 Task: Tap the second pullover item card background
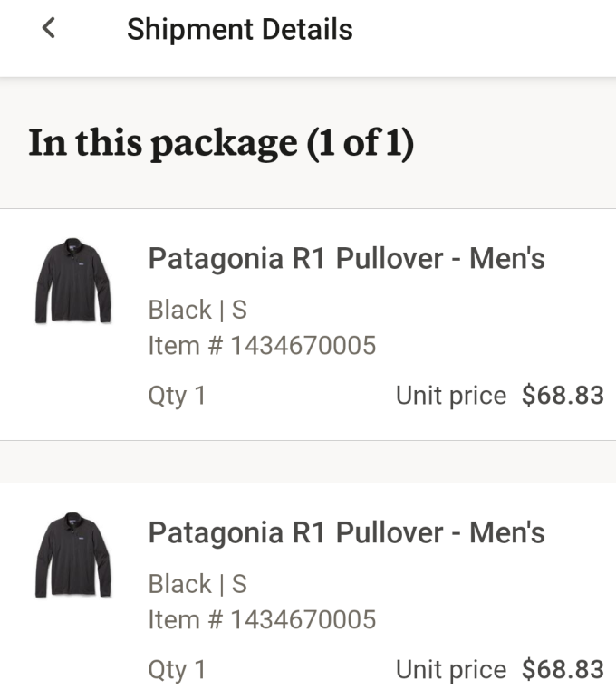click(x=308, y=586)
